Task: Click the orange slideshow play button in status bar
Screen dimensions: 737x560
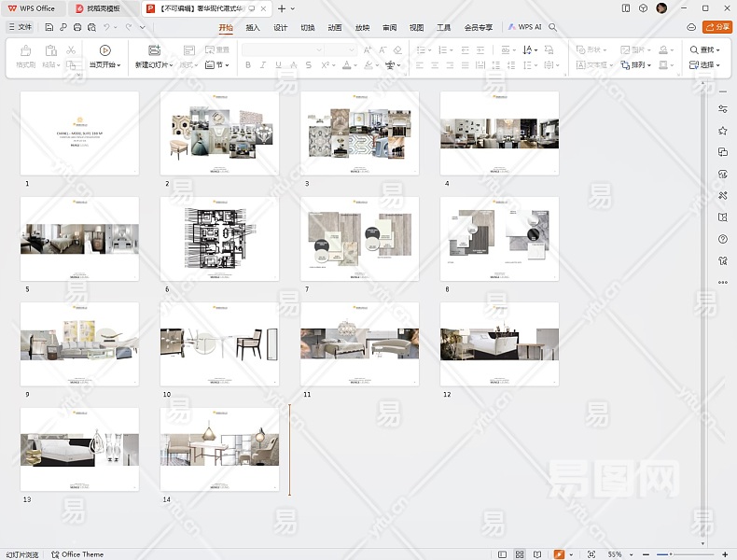Action: [x=559, y=554]
